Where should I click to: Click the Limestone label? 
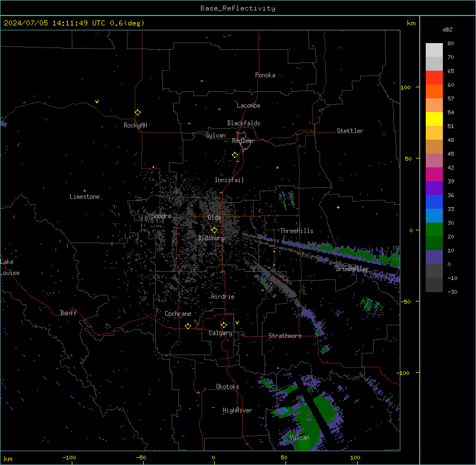[84, 197]
